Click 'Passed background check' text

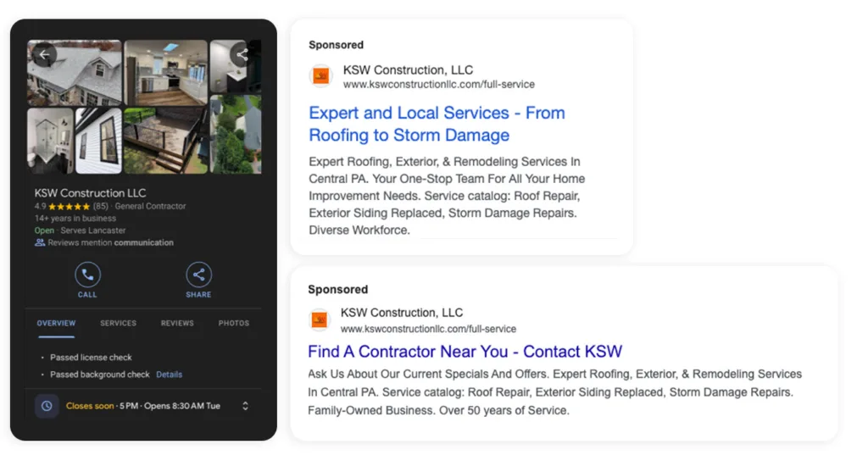pos(100,375)
